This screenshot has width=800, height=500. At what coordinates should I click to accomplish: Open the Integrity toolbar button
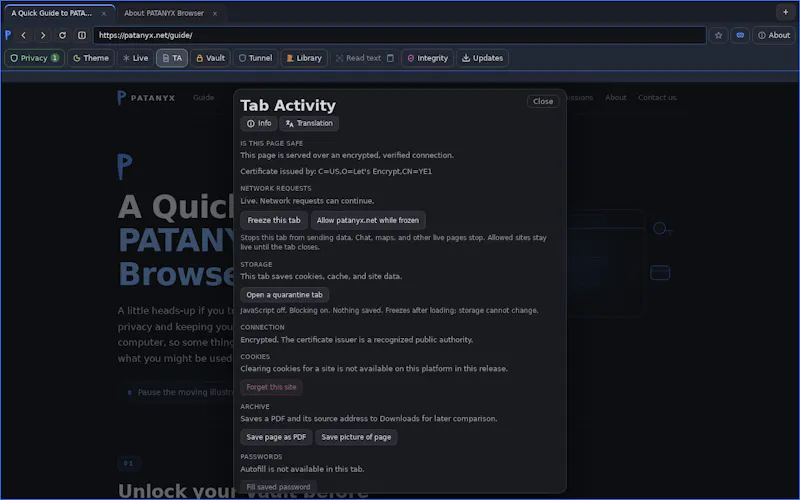tap(428, 58)
